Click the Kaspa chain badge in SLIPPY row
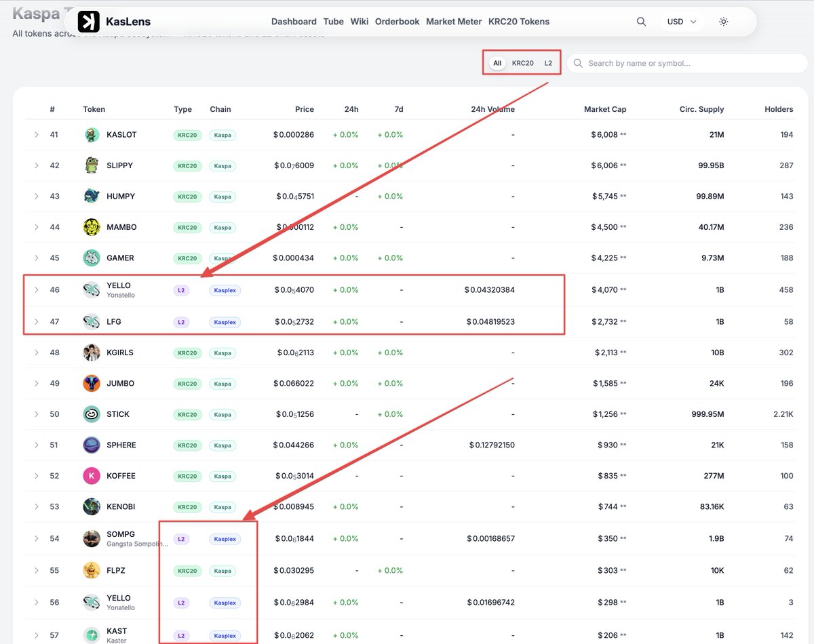 pyautogui.click(x=222, y=166)
